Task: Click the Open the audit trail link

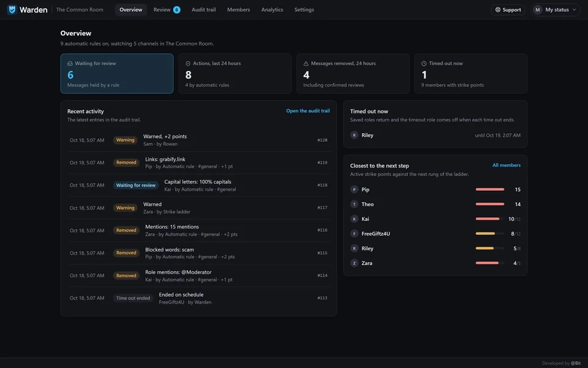Action: [x=308, y=111]
